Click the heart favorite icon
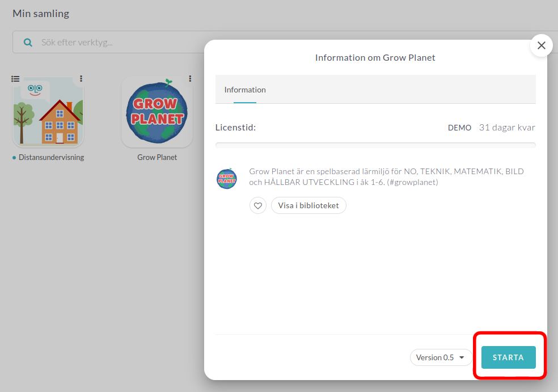The height and width of the screenshot is (392, 558). pyautogui.click(x=258, y=205)
